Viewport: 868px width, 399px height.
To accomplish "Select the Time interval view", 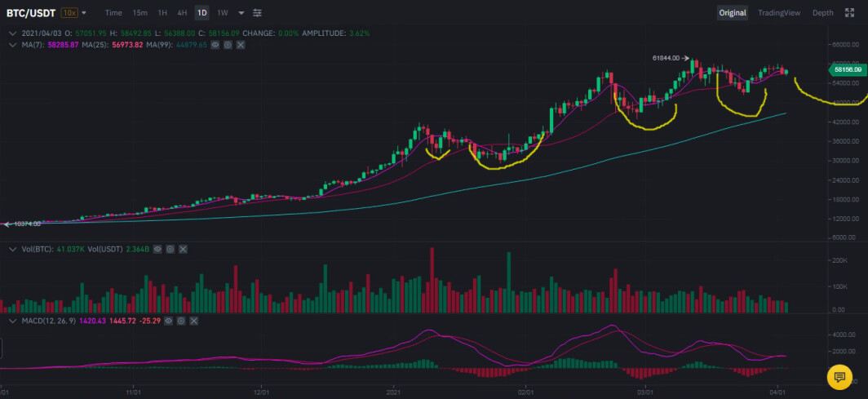I will [113, 13].
